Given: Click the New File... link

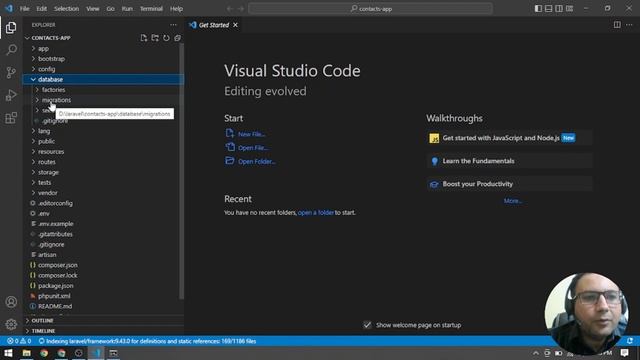Looking at the screenshot, I should click(x=251, y=134).
